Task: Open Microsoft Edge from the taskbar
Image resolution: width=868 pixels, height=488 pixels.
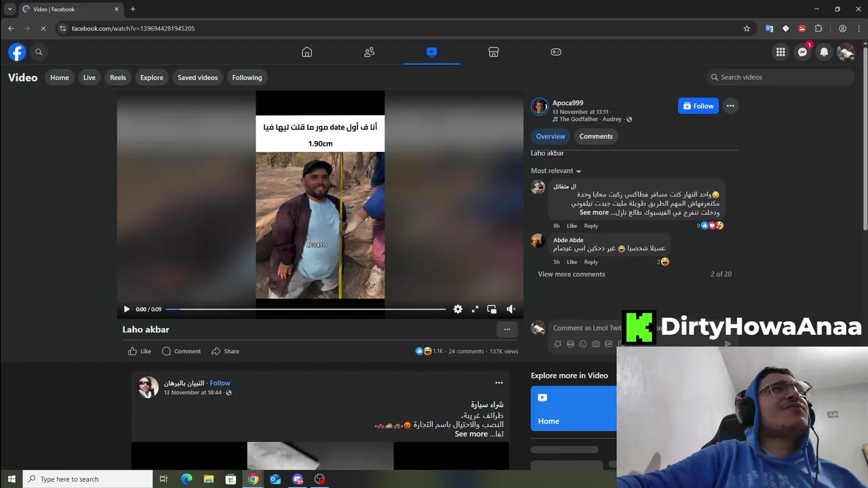Action: point(186,479)
